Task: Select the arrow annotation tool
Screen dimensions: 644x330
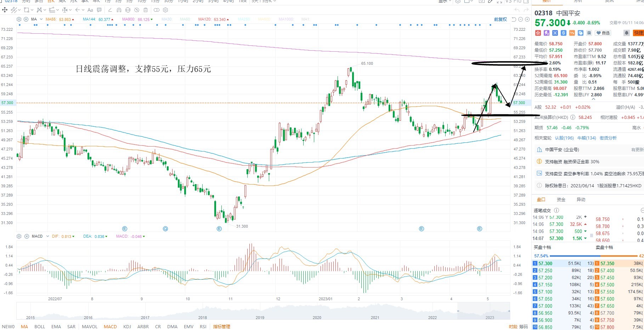Action: (x=78, y=10)
